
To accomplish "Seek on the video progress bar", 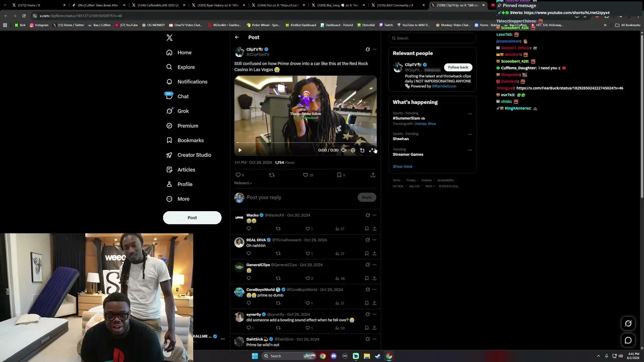I will point(305,143).
